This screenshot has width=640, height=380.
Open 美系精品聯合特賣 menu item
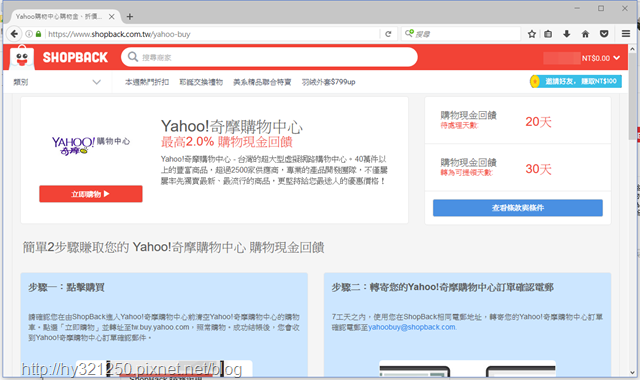point(262,82)
